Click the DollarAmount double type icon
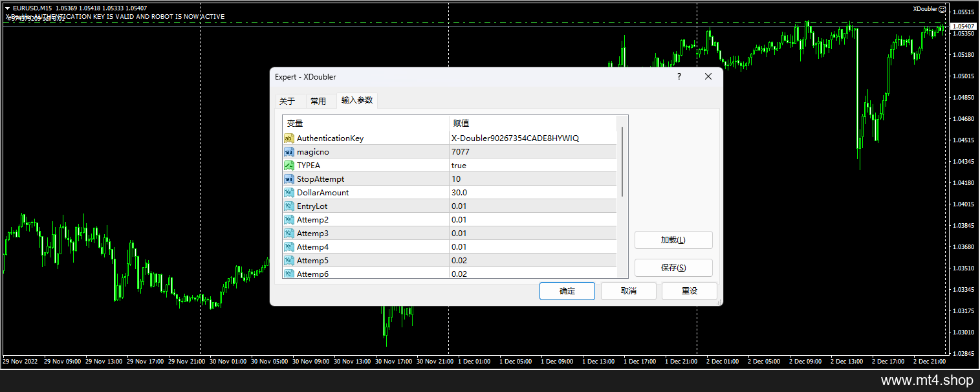This screenshot has height=392, width=980. click(289, 193)
